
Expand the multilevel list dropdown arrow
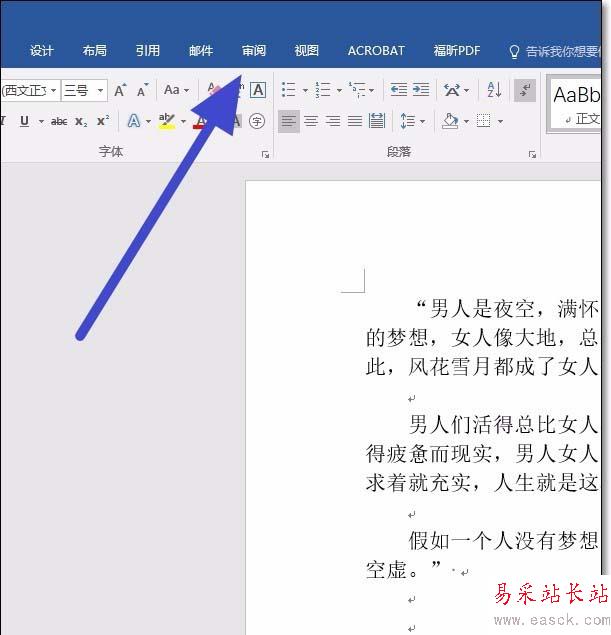[371, 90]
